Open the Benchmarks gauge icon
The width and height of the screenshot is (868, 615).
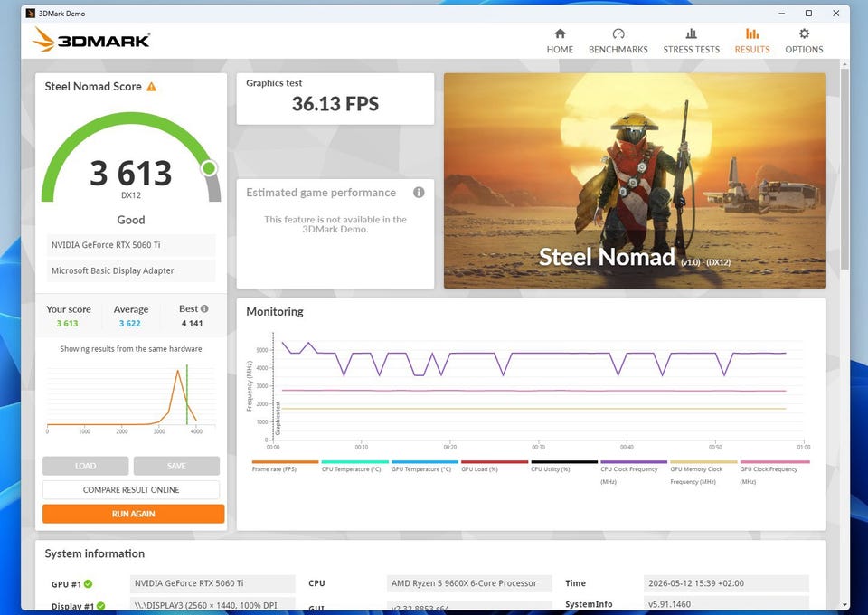click(618, 33)
